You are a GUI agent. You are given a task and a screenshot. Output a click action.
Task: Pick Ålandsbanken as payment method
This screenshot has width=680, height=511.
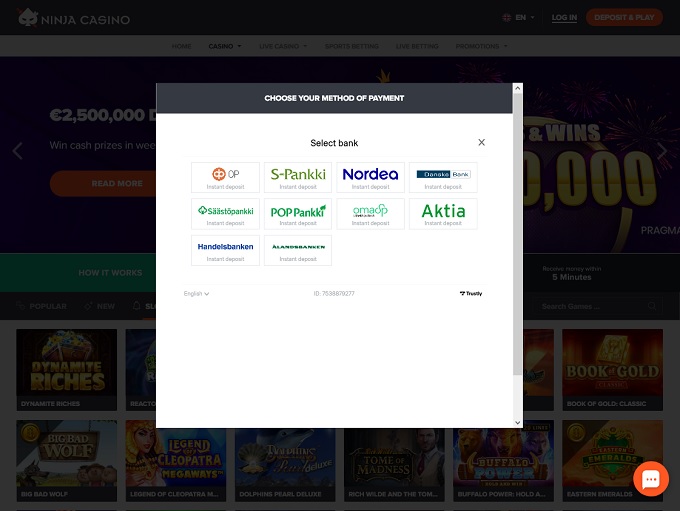pyautogui.click(x=298, y=249)
